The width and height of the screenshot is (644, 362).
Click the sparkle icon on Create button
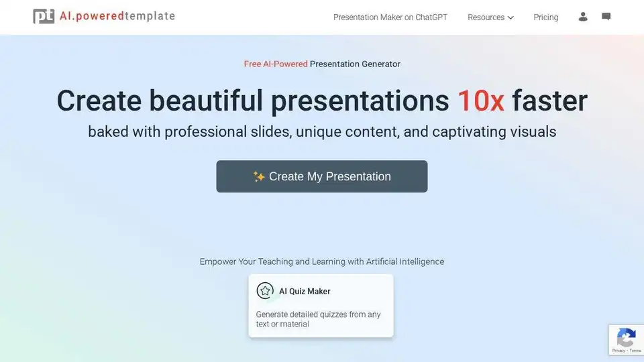[259, 176]
